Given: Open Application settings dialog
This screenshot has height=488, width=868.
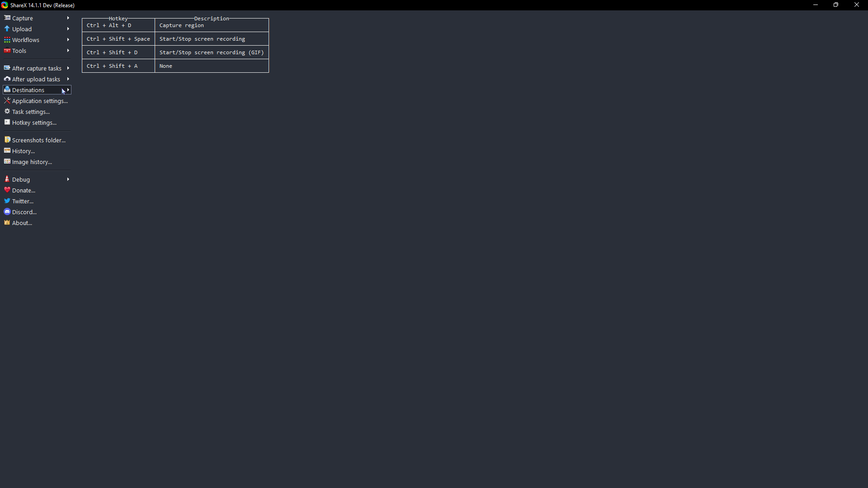Looking at the screenshot, I should (39, 101).
